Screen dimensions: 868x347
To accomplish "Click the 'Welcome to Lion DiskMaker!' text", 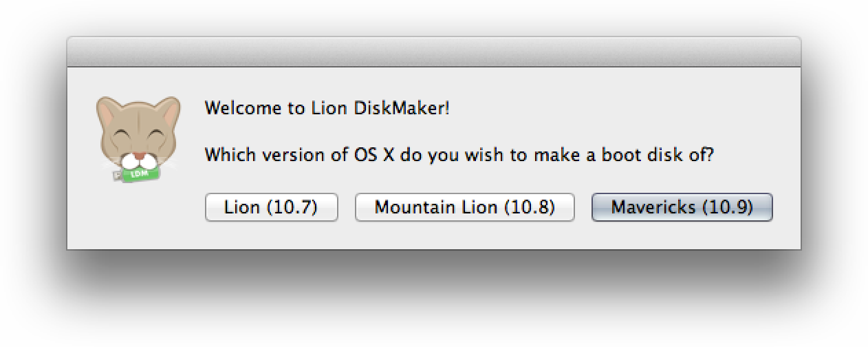I will tap(327, 108).
